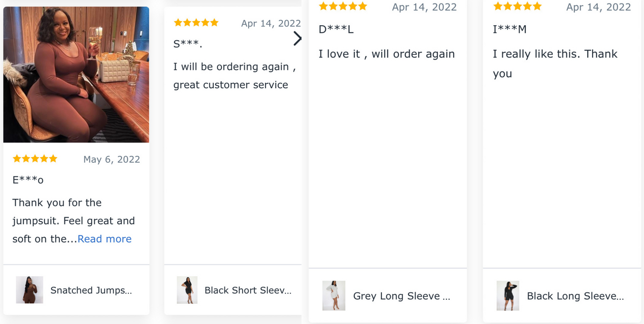Open the Black Long Sleeve... product link
The width and height of the screenshot is (644, 324).
(x=576, y=296)
